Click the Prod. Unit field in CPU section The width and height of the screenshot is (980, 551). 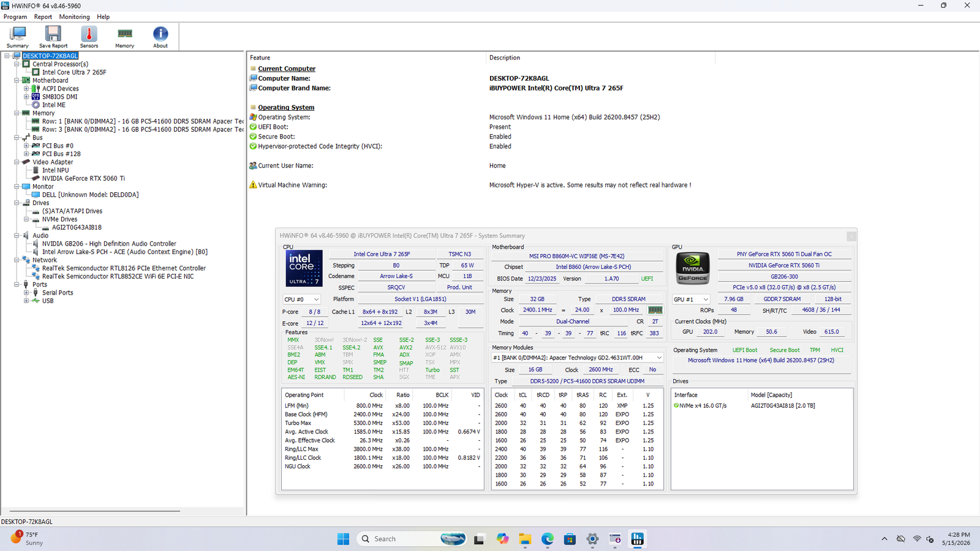(x=459, y=287)
